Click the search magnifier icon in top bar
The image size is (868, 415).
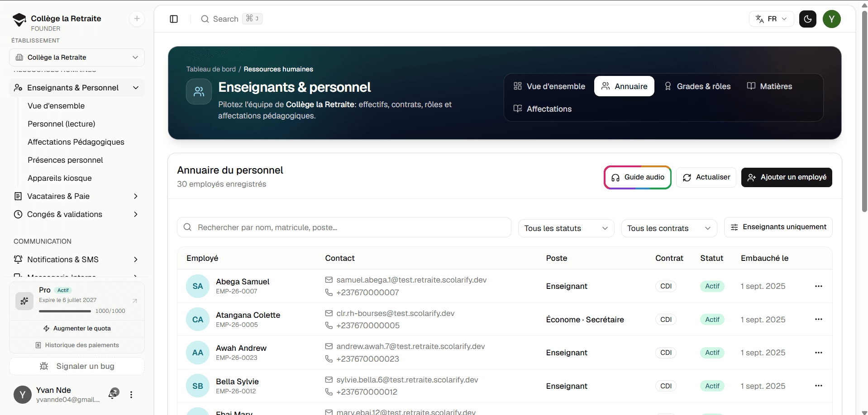[x=205, y=19]
